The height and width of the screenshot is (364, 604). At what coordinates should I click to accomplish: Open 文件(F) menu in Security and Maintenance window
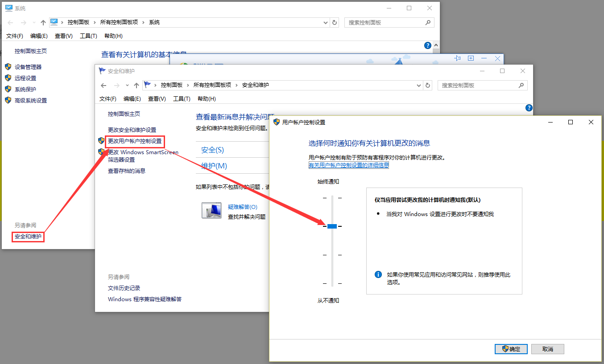tap(108, 99)
